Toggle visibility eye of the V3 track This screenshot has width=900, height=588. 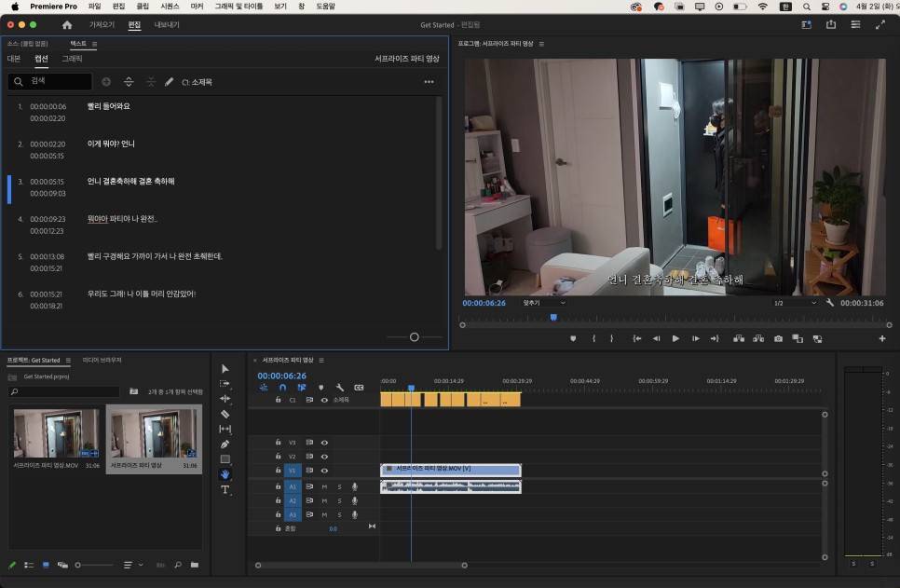click(324, 443)
